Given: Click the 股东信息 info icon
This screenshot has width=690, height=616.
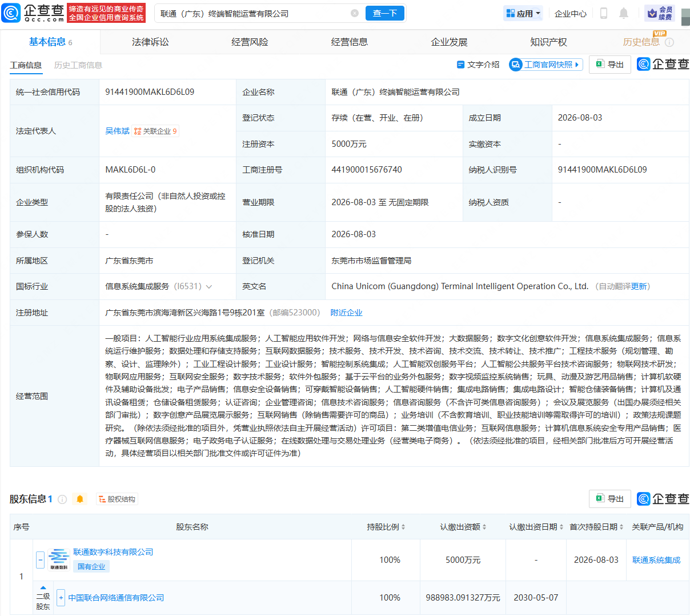Looking at the screenshot, I should (x=62, y=499).
